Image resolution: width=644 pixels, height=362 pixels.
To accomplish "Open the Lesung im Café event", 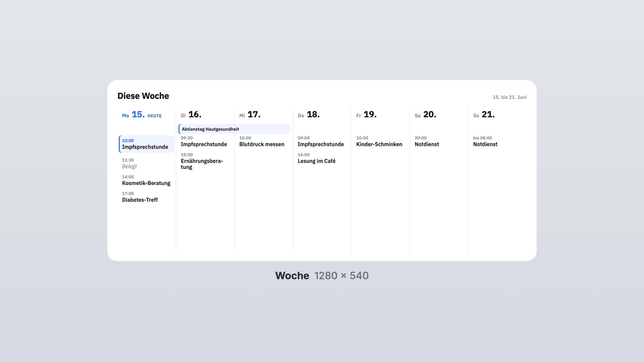I will point(322,158).
